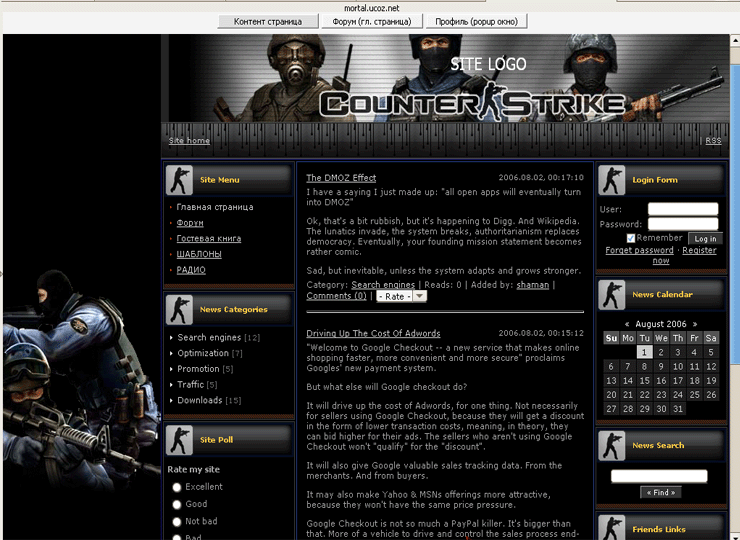740x540 pixels.
Task: Click in the Password input field
Action: (683, 224)
